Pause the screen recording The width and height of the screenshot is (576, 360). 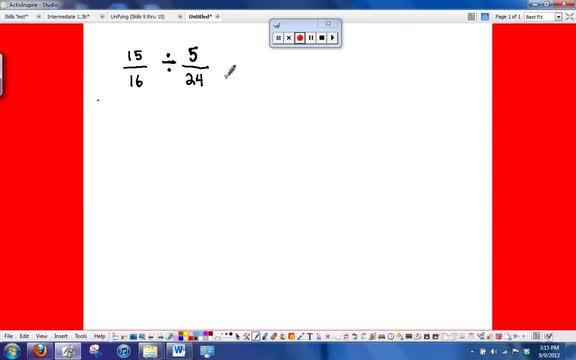tap(311, 37)
